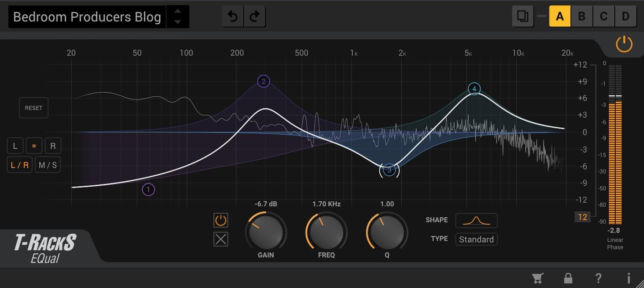Remove band with the X icon
The height and width of the screenshot is (288, 644).
221,239
